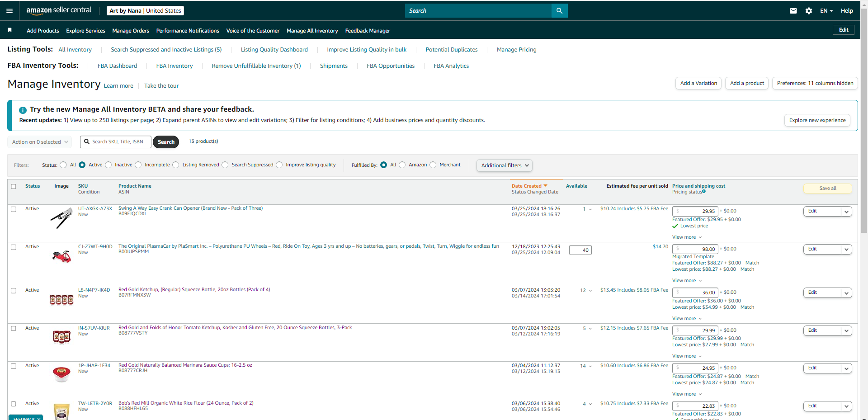The image size is (868, 420).
Task: Click Add a product button
Action: 747,83
